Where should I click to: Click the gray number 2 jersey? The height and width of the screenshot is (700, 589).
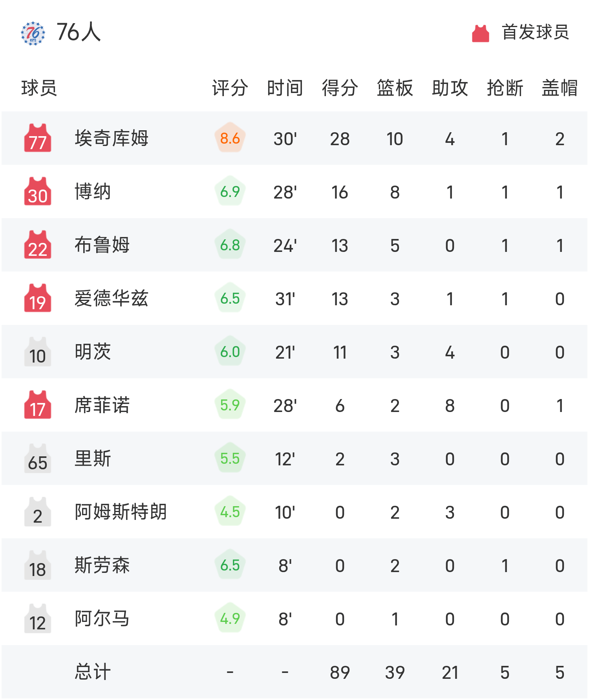pyautogui.click(x=38, y=512)
